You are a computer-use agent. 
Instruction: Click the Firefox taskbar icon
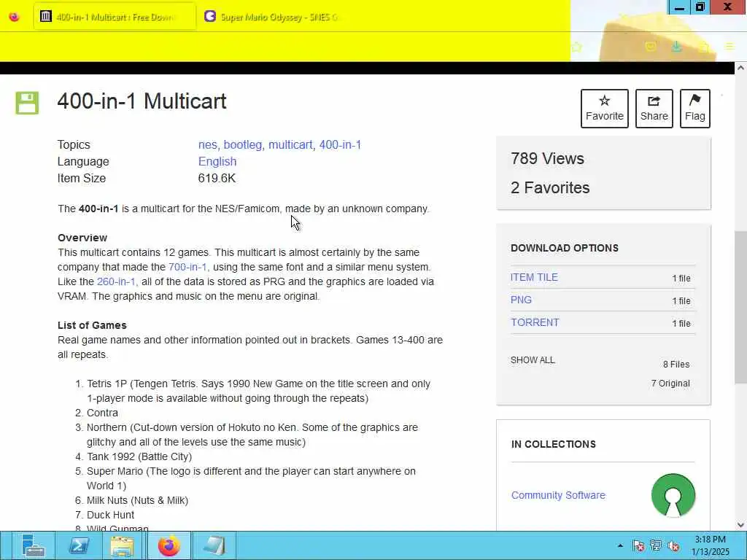click(169, 545)
